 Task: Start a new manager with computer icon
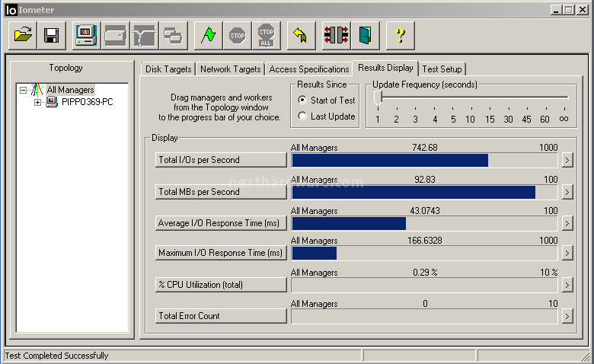coord(86,35)
